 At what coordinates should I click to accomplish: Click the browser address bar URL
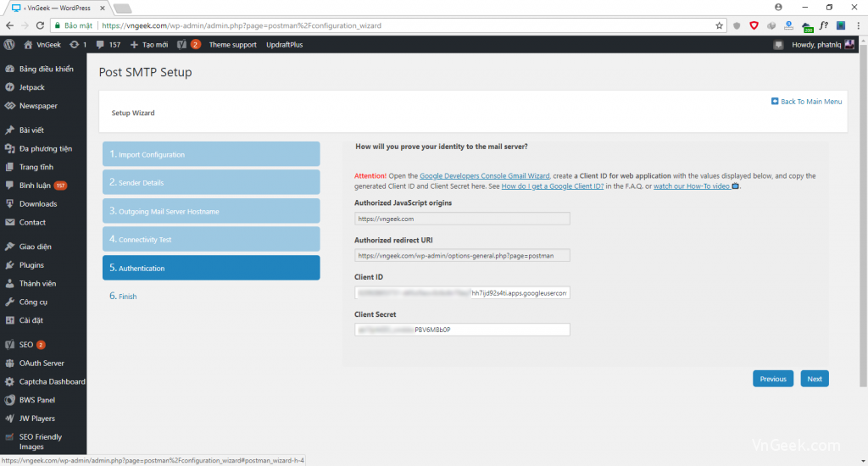click(x=242, y=25)
